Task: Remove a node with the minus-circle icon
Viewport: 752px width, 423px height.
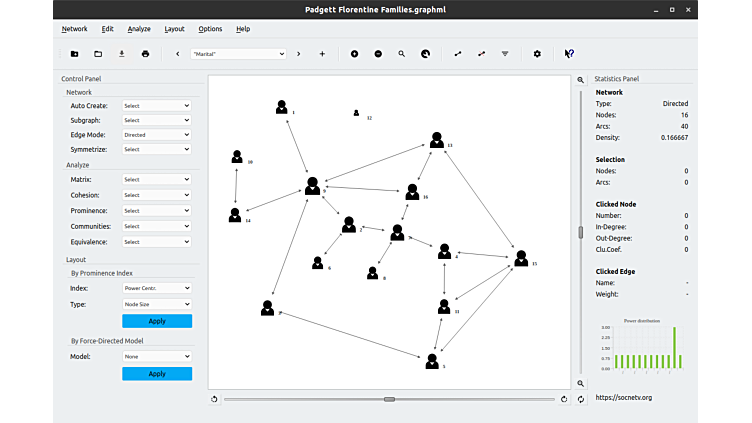Action: click(378, 54)
